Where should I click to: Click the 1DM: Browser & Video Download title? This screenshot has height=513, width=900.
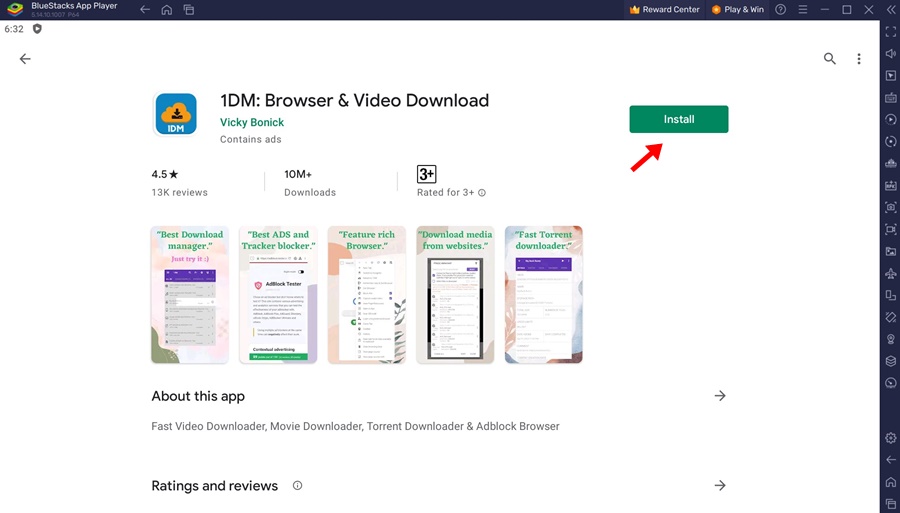pos(355,100)
